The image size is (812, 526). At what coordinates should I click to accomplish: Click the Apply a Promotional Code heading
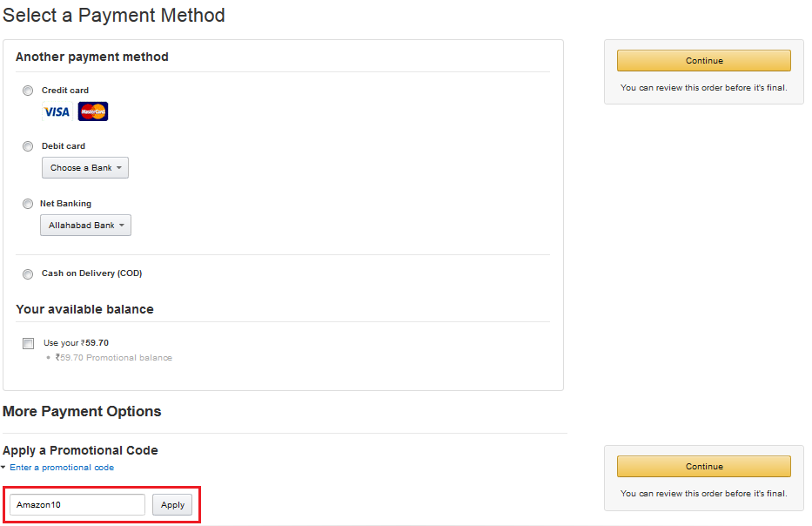[80, 450]
